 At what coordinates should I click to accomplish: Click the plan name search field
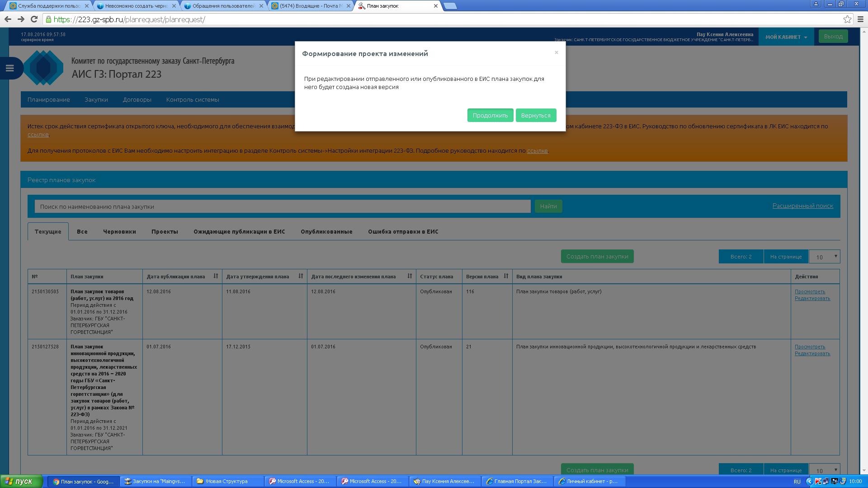(x=282, y=206)
